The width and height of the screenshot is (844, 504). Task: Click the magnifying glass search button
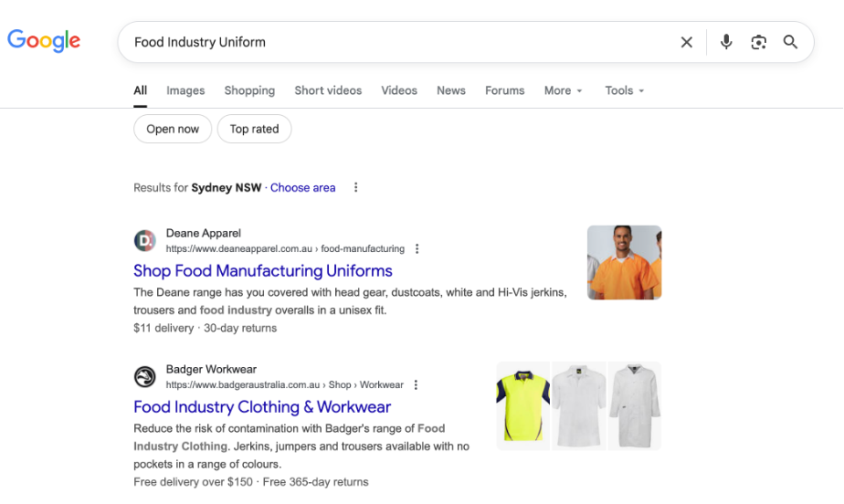point(791,42)
